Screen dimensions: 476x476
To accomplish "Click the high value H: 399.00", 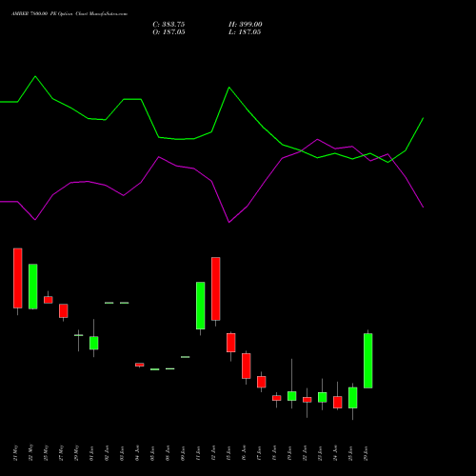I will coord(246,25).
